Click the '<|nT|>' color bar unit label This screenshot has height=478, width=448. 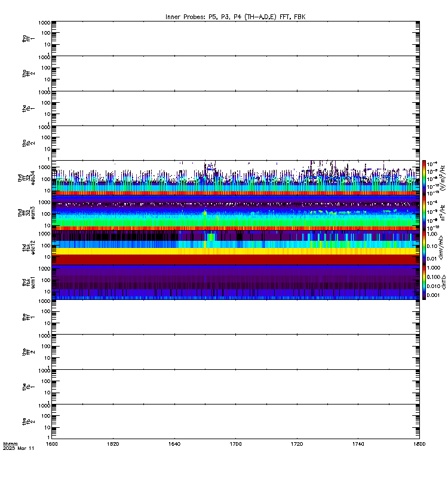click(443, 282)
